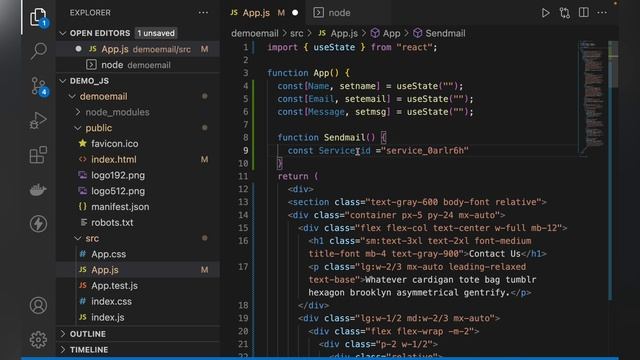Open Explorer views and more actions ellipsis
The height and width of the screenshot is (360, 640).
[x=203, y=13]
